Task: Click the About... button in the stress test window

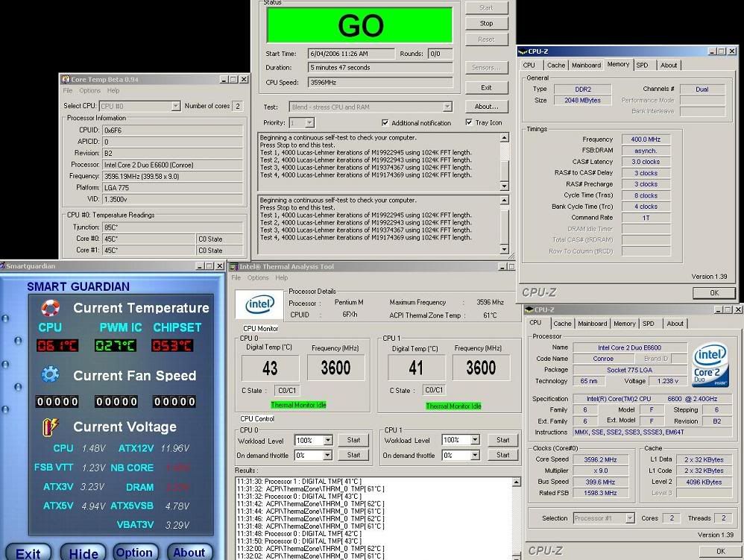Action: [x=486, y=107]
